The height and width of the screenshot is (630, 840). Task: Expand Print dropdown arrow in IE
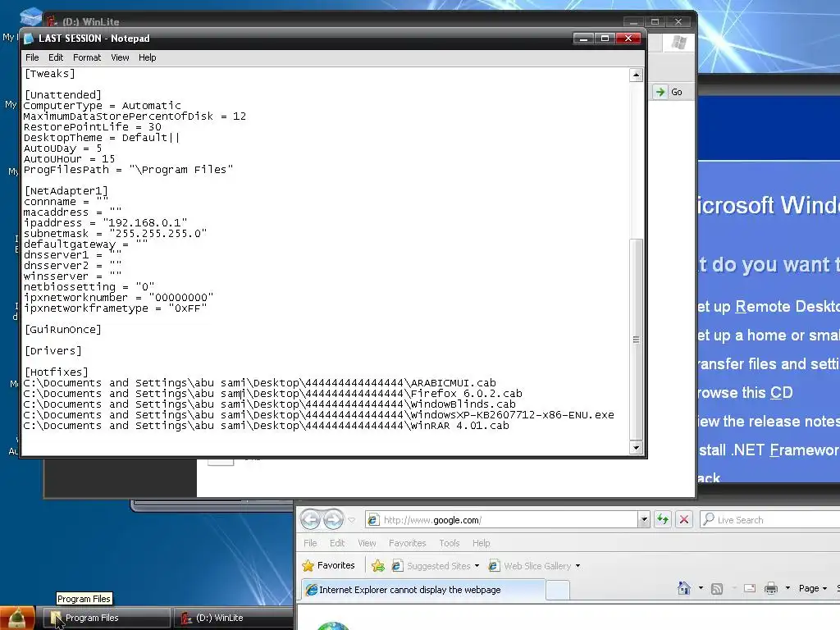tap(787, 588)
